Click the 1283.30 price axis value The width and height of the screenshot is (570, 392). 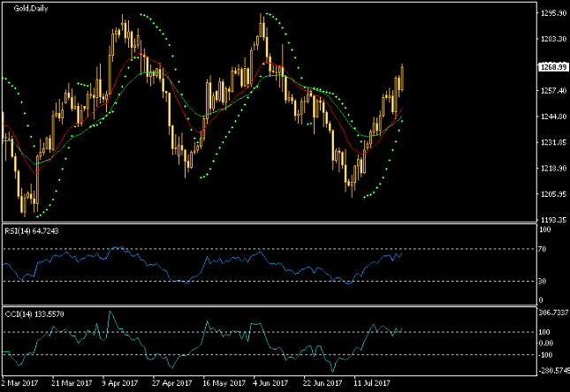click(553, 39)
